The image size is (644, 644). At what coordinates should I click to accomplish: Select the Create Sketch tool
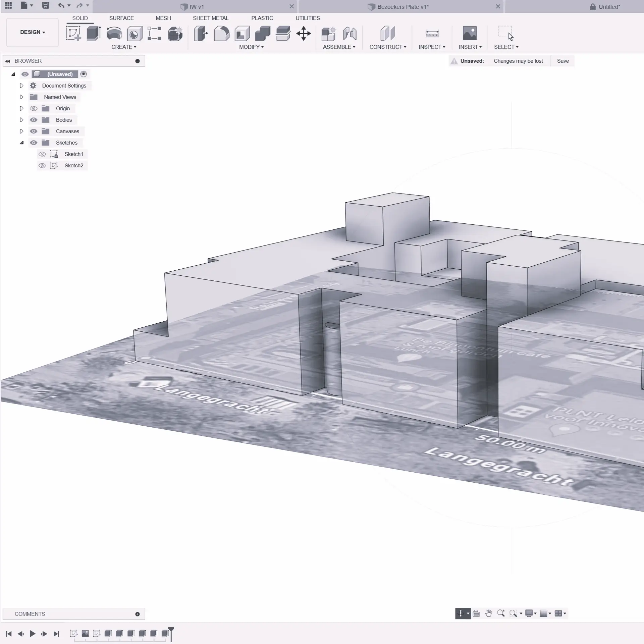[x=73, y=34]
